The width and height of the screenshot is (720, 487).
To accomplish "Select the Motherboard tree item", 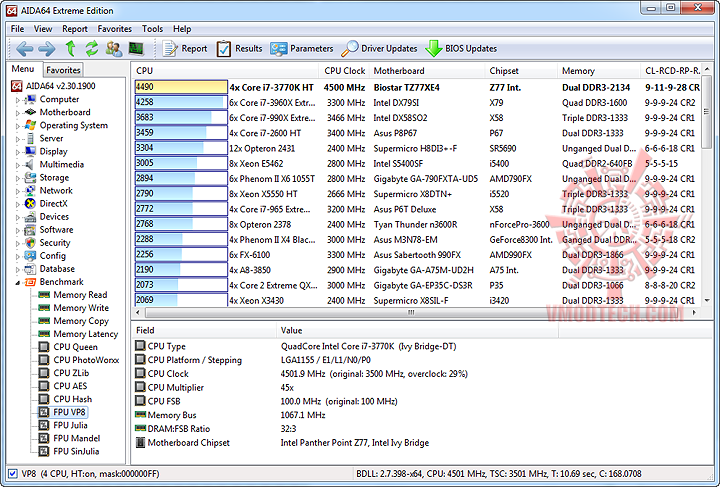I will tap(65, 112).
